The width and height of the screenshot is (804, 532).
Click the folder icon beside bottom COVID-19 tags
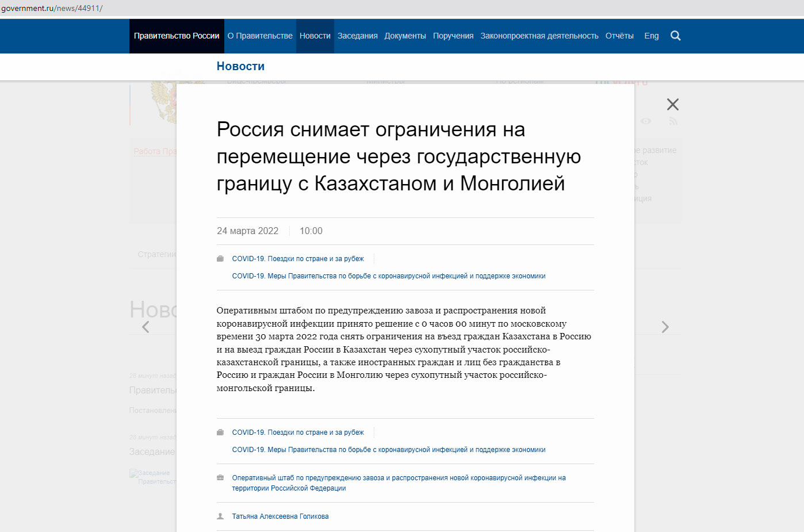coord(220,433)
